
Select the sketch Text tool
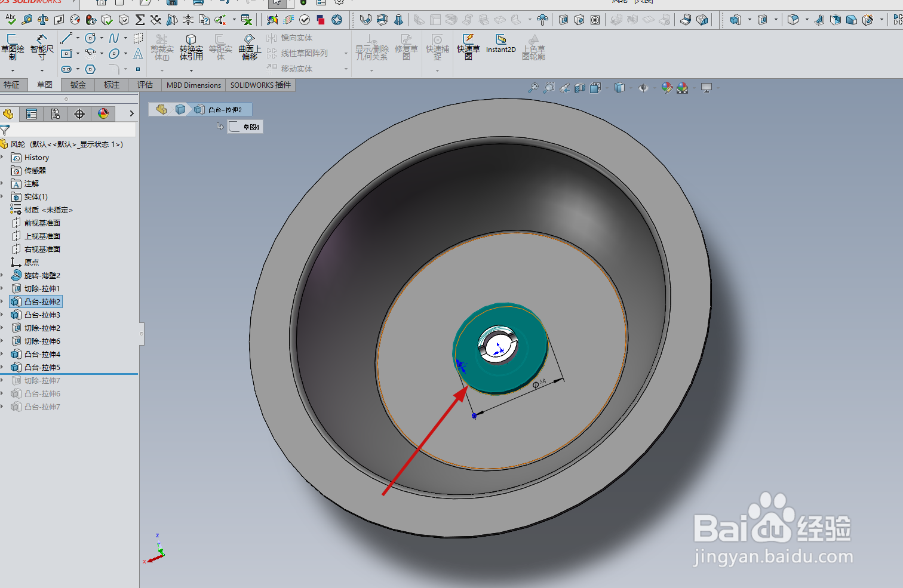(x=138, y=54)
